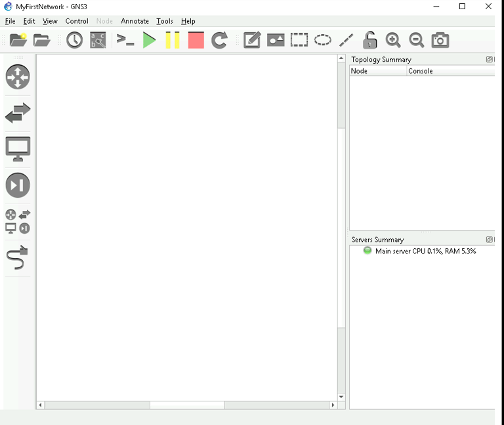Select the Draw line tool
This screenshot has height=425, width=504.
(346, 40)
